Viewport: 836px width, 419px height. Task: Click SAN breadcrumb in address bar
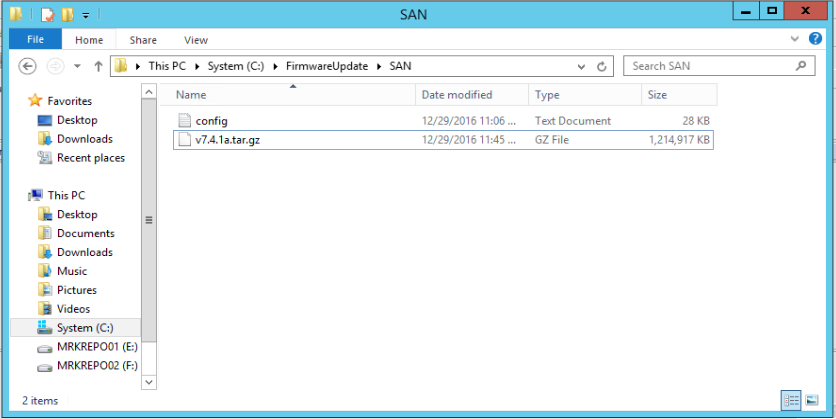point(400,66)
